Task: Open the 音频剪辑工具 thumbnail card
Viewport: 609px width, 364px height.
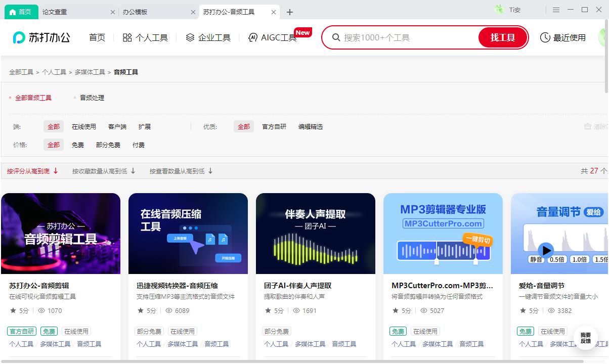Action: tap(61, 234)
